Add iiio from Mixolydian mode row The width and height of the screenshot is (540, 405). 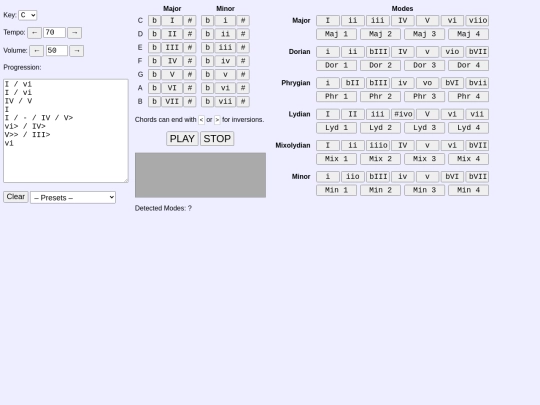pos(378,145)
